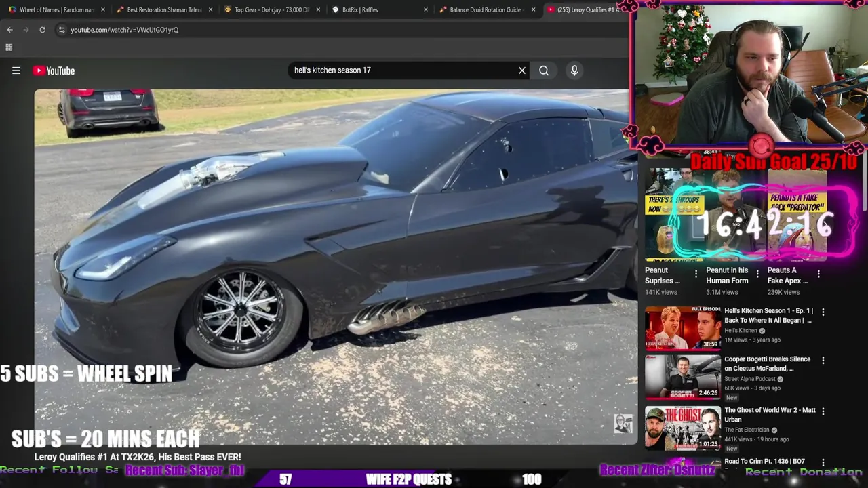The image size is (868, 488).
Task: Open The Ghost of World War 2 title
Action: 770,415
